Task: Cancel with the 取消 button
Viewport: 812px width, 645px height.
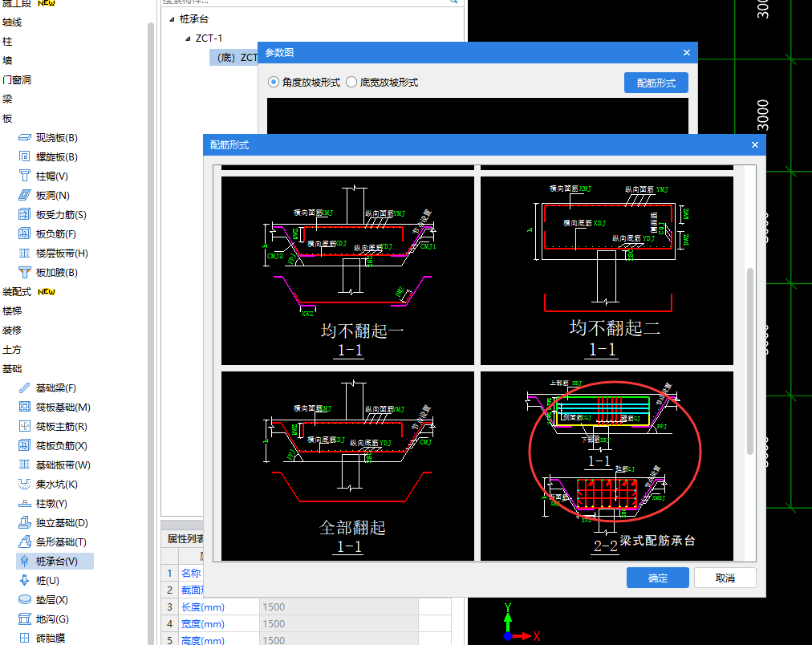Action: (x=725, y=578)
